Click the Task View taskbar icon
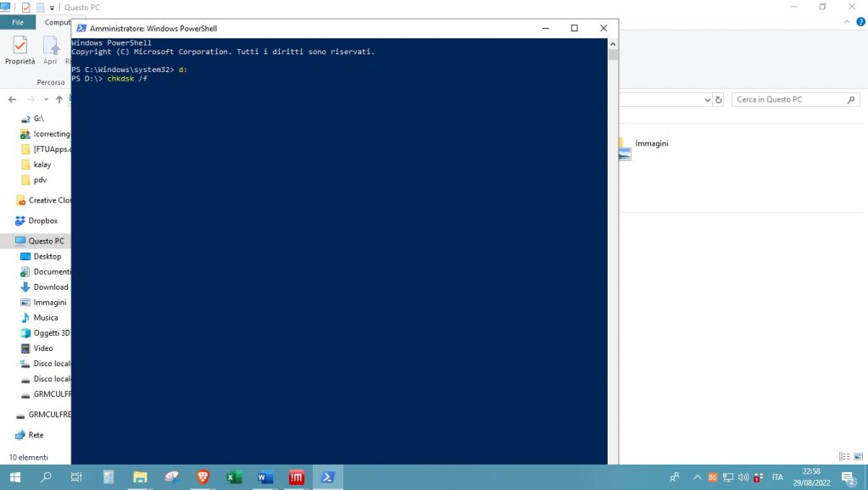The width and height of the screenshot is (868, 490). tap(76, 477)
